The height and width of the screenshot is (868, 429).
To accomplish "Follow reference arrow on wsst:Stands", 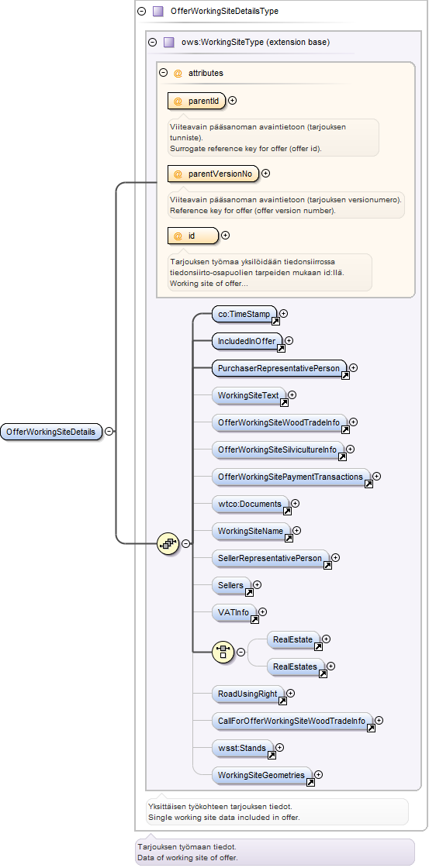I will (272, 755).
